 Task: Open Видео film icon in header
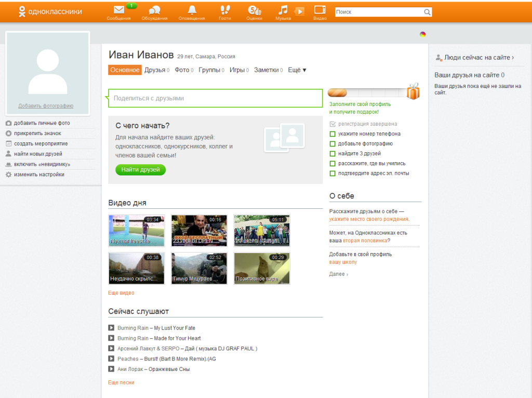[x=320, y=10]
